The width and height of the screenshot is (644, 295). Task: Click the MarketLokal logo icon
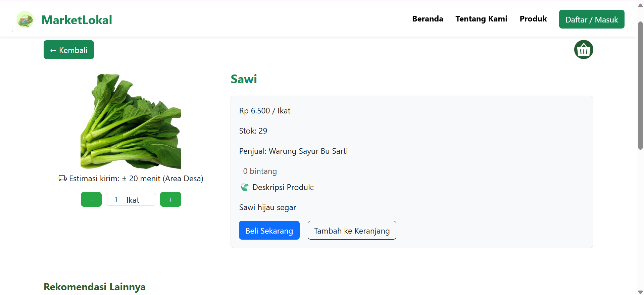click(25, 19)
